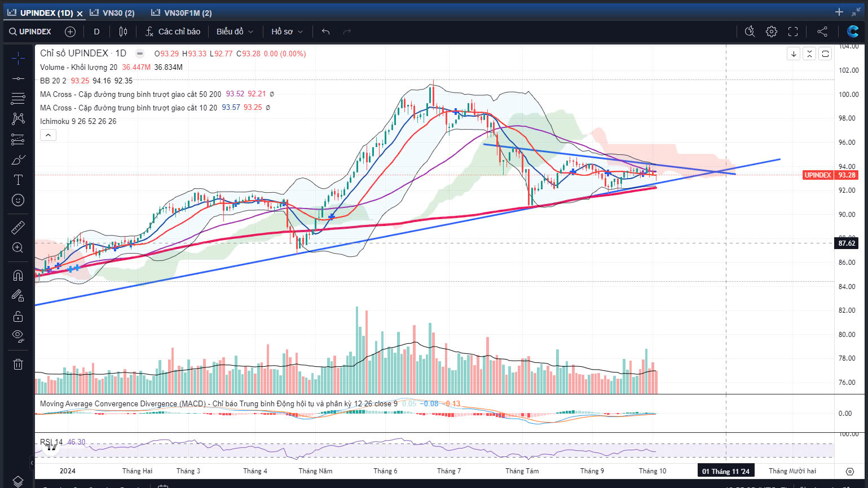868x488 pixels.
Task: Maximize the main chart pane
Action: pyautogui.click(x=825, y=54)
